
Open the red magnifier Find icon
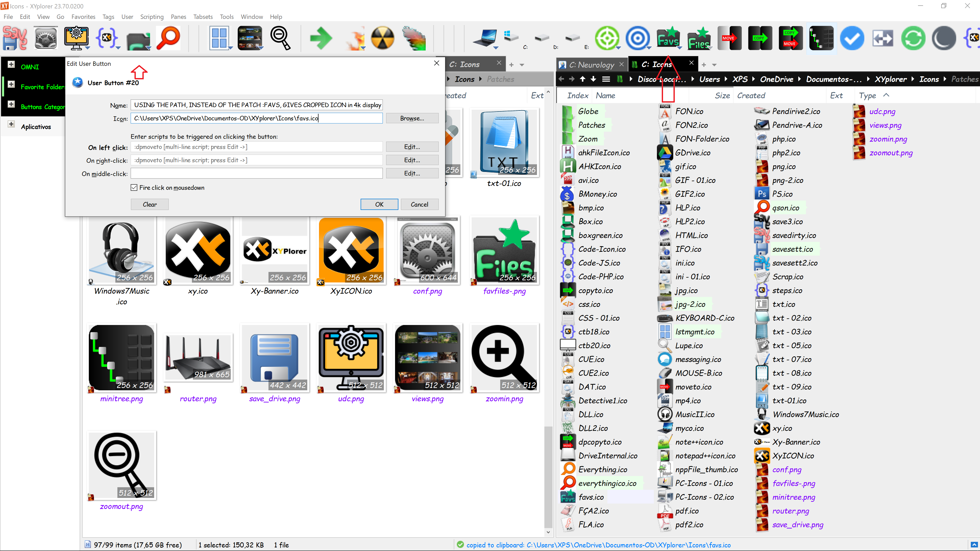pos(168,38)
